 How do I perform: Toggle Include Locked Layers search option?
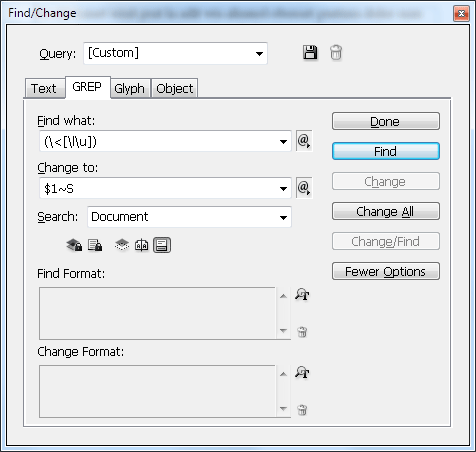74,245
